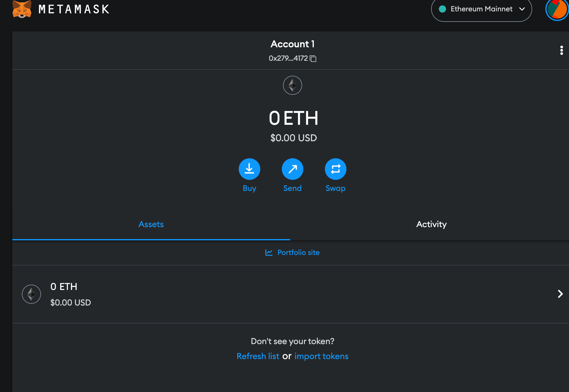Click the Ethereum icon above the balance

click(x=293, y=85)
